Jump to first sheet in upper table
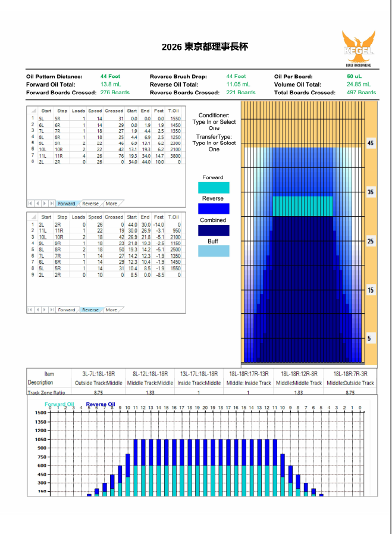 [31, 204]
